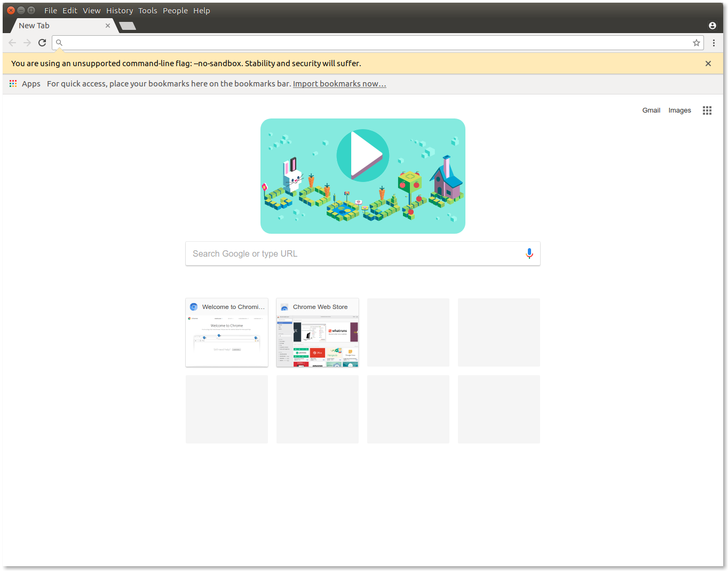Image resolution: width=728 pixels, height=571 pixels.
Task: Go to Google Images link
Action: 679,110
